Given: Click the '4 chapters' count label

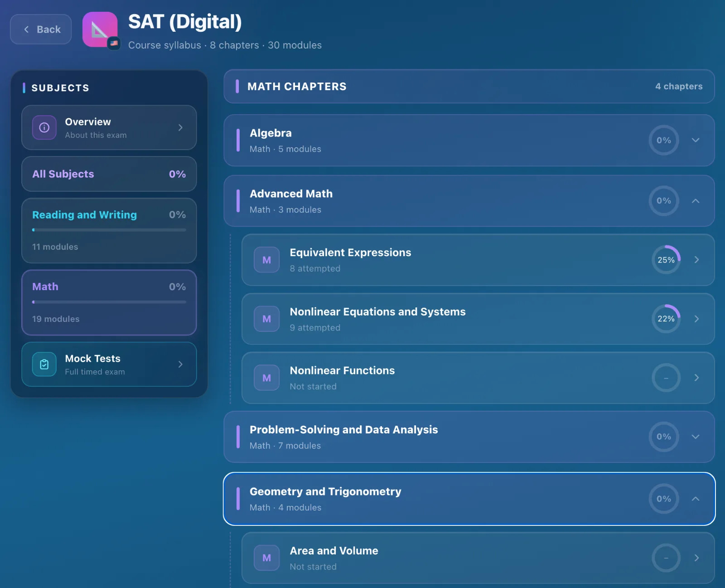Looking at the screenshot, I should coord(679,87).
